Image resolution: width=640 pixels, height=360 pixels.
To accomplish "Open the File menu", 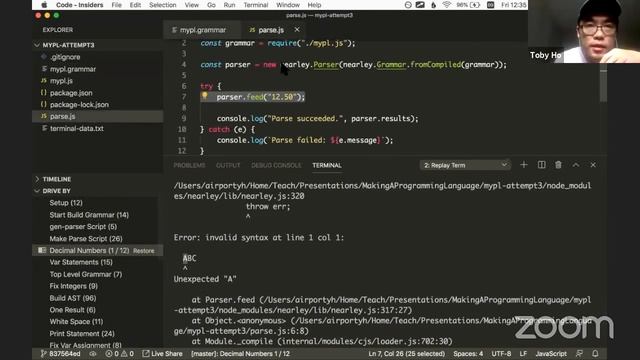I will tap(116, 5).
